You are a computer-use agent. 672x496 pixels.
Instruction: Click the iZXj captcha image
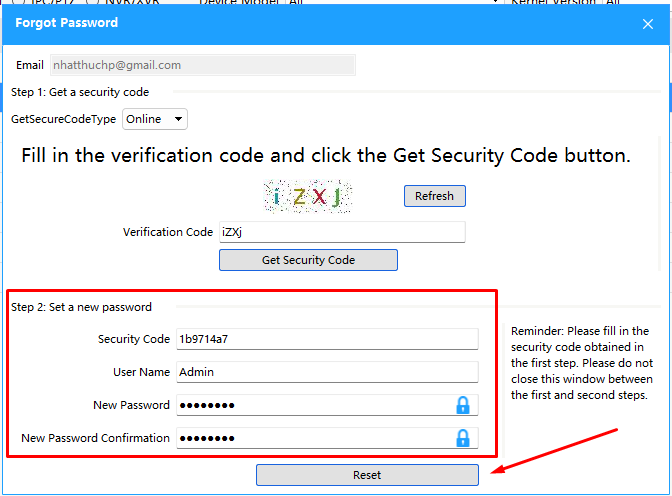point(308,196)
